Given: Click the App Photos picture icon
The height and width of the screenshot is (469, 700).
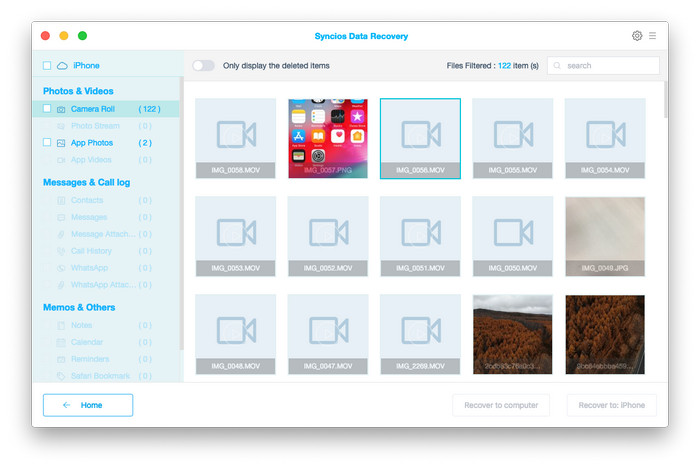Looking at the screenshot, I should pos(61,143).
